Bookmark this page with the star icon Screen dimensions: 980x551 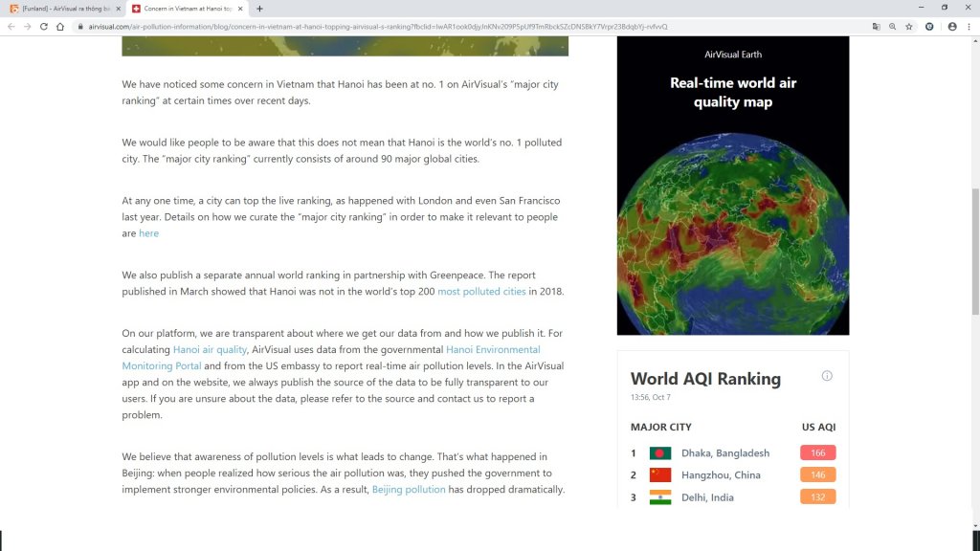909,27
